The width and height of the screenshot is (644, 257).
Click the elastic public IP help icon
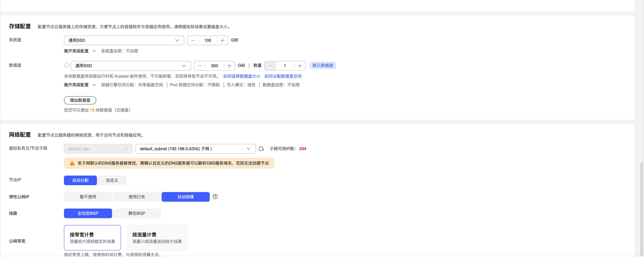click(x=215, y=197)
